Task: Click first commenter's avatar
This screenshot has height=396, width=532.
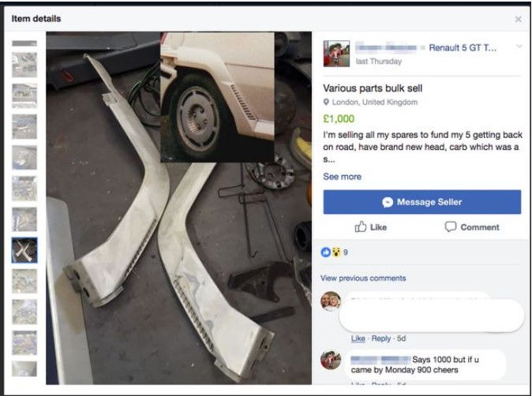Action: (x=331, y=301)
